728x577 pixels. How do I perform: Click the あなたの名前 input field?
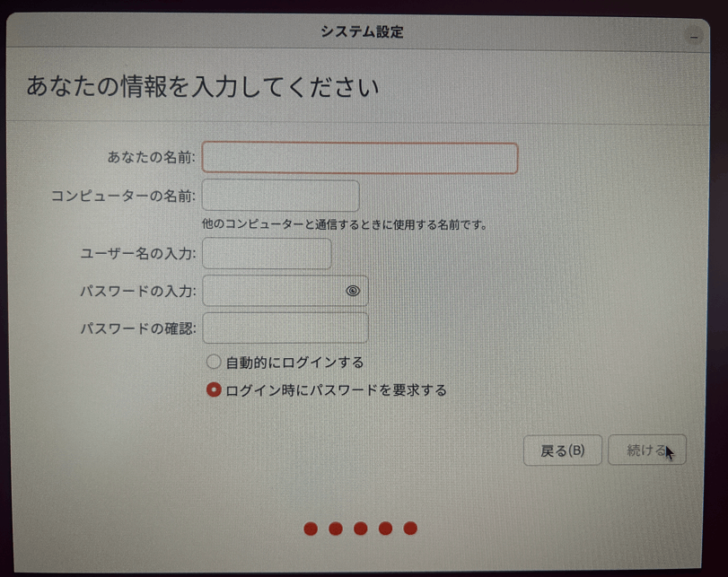click(360, 158)
